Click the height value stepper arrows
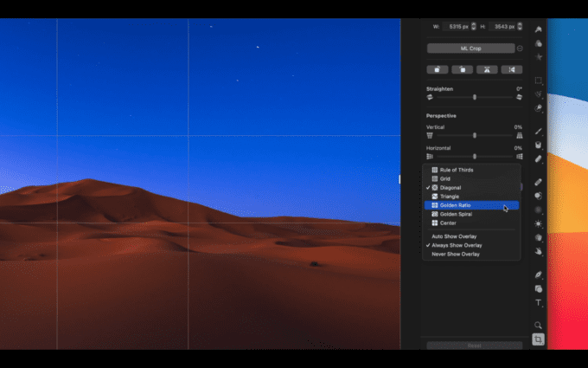588x368 pixels. point(521,28)
